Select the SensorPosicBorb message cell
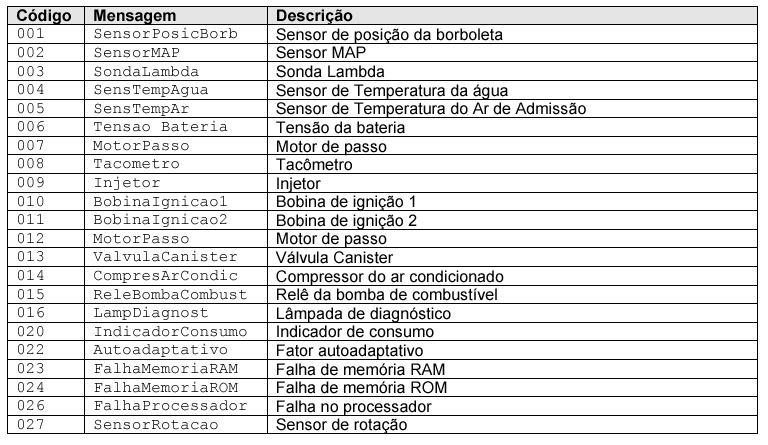Screen dimensions: 768x445 pyautogui.click(x=162, y=34)
